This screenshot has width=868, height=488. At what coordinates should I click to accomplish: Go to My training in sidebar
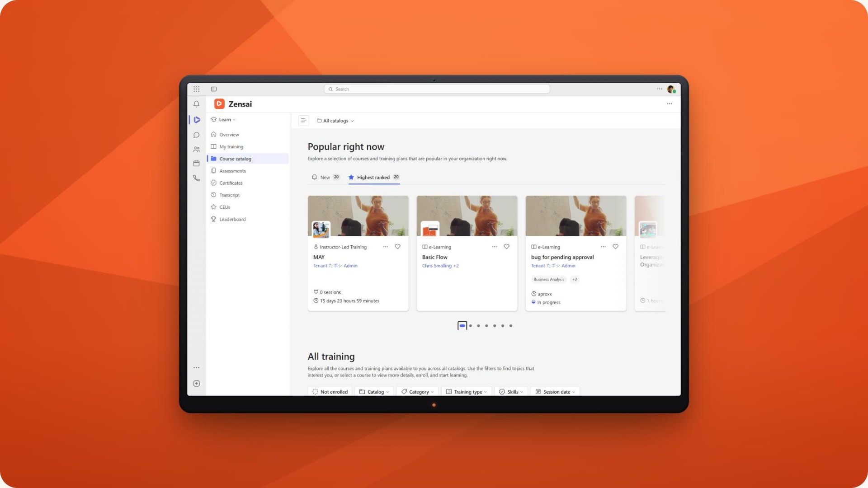248,147
